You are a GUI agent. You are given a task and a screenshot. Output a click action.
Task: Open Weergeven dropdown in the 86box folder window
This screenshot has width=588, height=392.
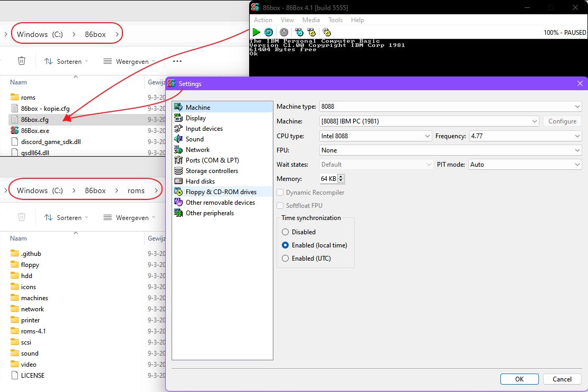[x=129, y=61]
